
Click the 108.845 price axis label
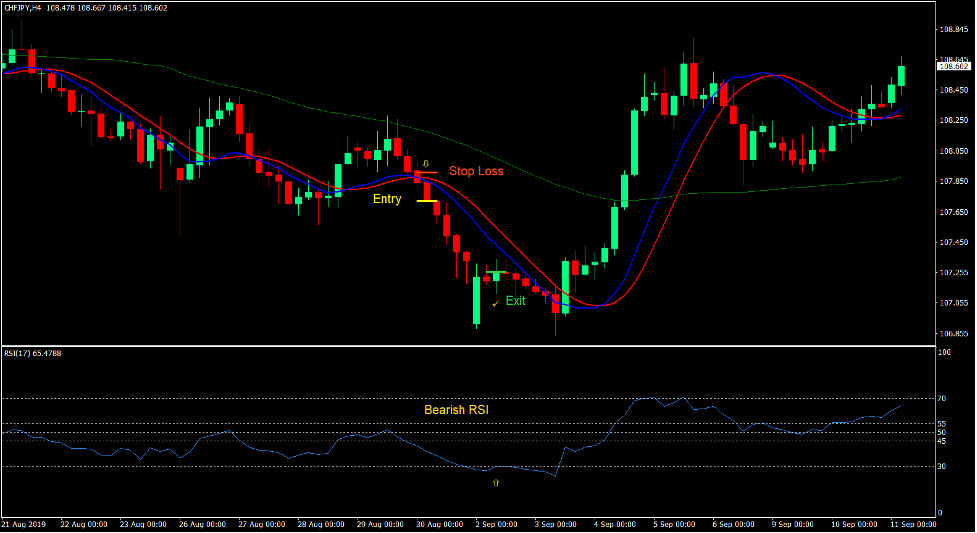click(954, 29)
